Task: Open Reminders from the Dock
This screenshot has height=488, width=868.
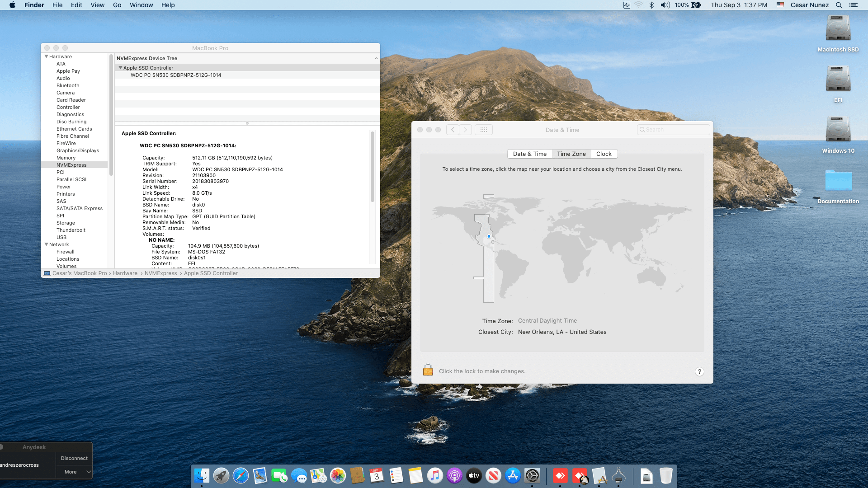Action: [x=396, y=475]
